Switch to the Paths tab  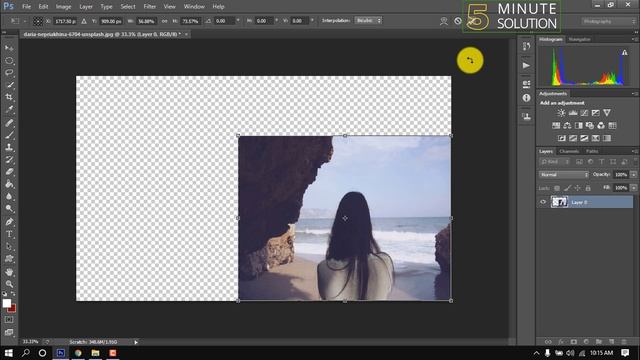592,151
